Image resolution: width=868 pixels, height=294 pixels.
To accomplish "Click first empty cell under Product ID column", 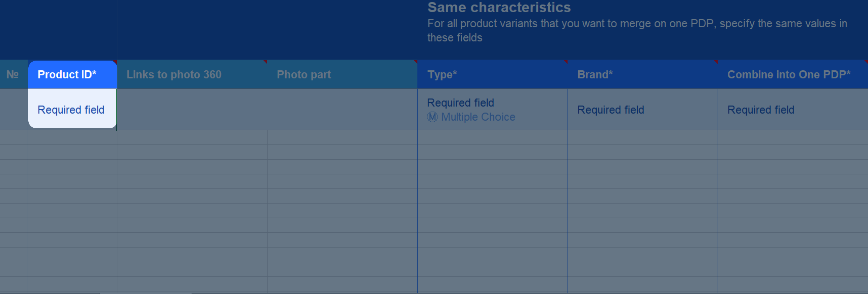I will (x=73, y=137).
